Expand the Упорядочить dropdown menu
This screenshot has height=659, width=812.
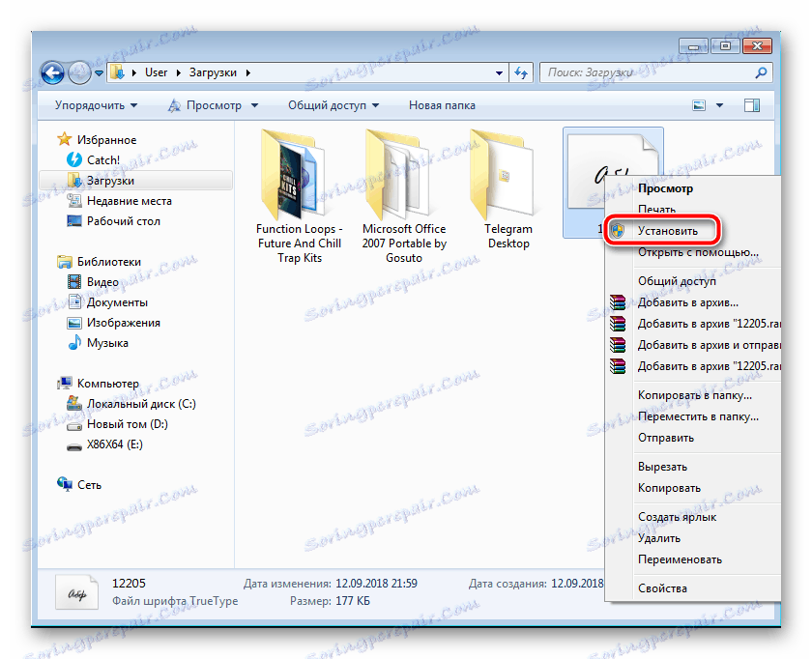pos(96,105)
